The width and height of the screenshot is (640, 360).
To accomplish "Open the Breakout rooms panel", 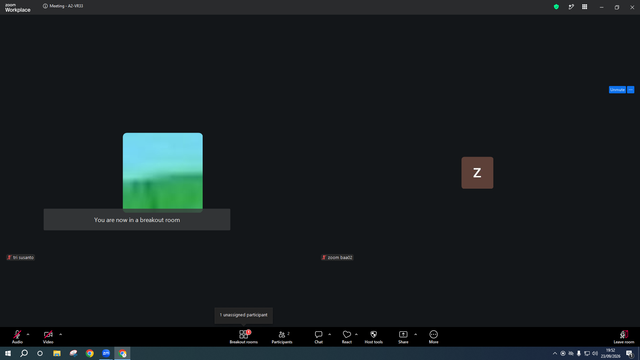I will 243,337.
